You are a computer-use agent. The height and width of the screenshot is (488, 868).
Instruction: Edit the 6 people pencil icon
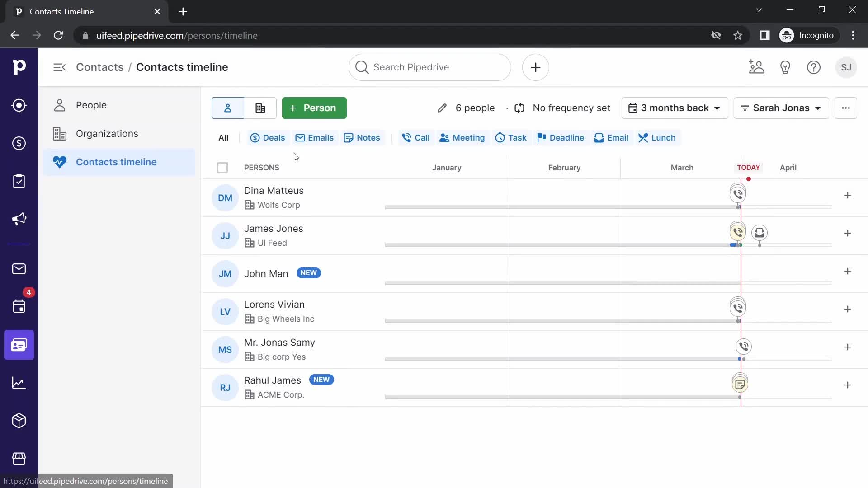[x=442, y=108]
